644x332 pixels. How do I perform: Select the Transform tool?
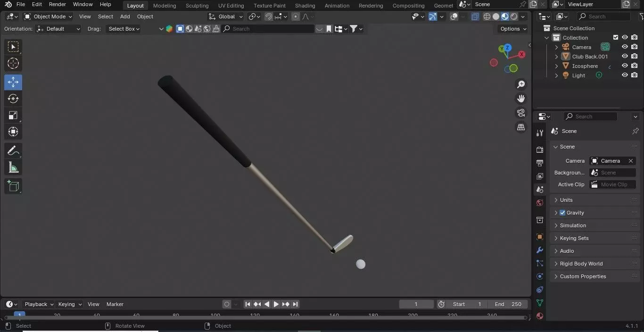point(13,132)
